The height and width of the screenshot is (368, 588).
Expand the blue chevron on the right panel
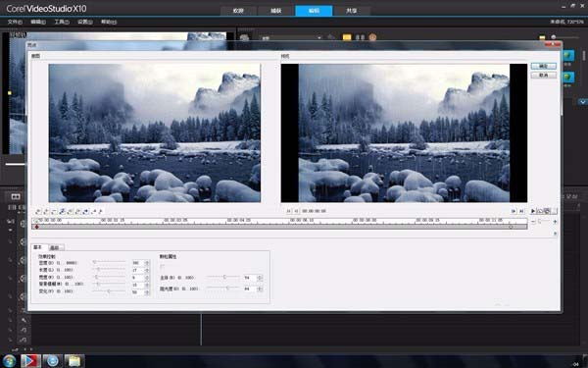pos(582,102)
